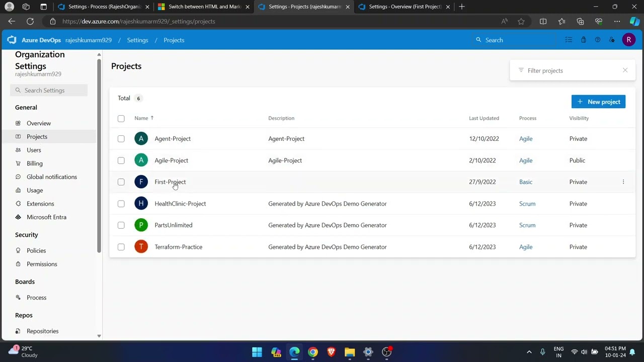Sort projects by Name column header
The width and height of the screenshot is (644, 362).
[x=144, y=118]
